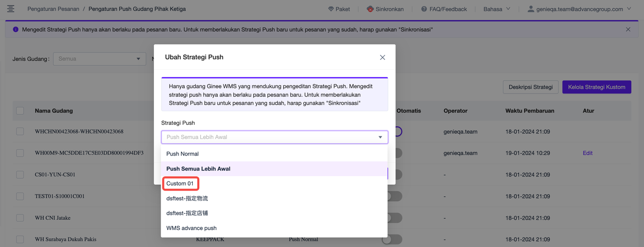The width and height of the screenshot is (644, 247).
Task: Click the Kelola Strategi Kustom button
Action: [596, 87]
